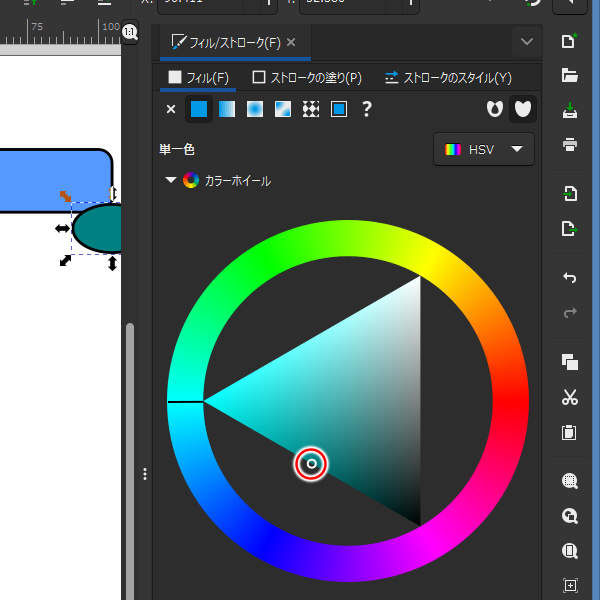Click the New document icon
The height and width of the screenshot is (600, 600).
pos(570,41)
